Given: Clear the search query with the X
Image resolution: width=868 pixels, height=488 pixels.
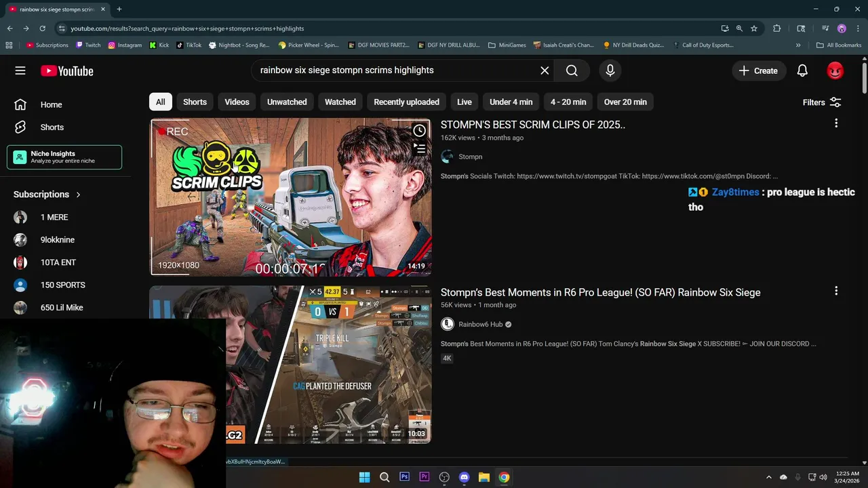Looking at the screenshot, I should (x=545, y=70).
